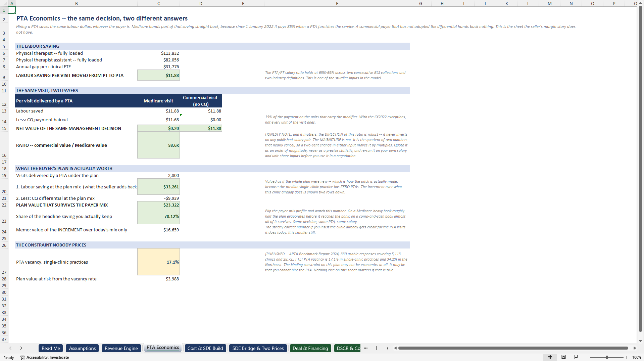Select the $82,056 PTA cost cell
Image resolution: width=644 pixels, height=361 pixels.
(158, 60)
